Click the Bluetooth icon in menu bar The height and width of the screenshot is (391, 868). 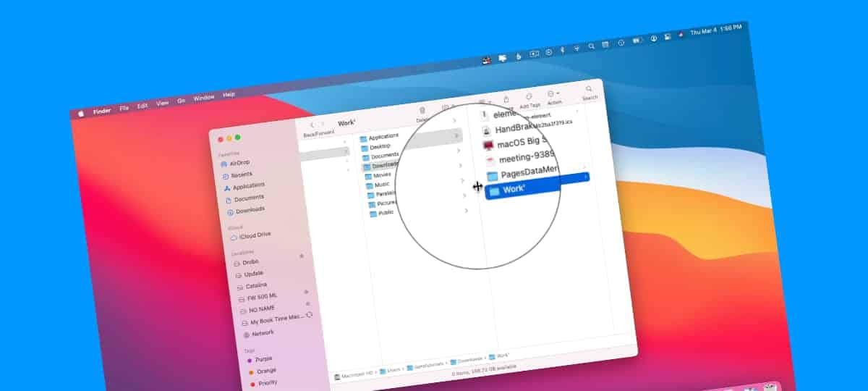pos(563,50)
